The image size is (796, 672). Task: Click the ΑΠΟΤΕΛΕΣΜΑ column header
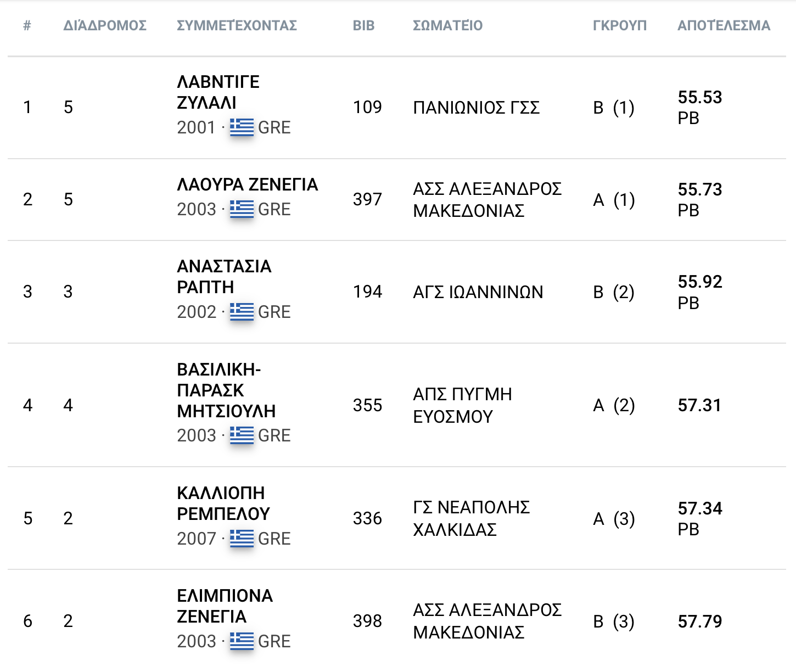[724, 26]
